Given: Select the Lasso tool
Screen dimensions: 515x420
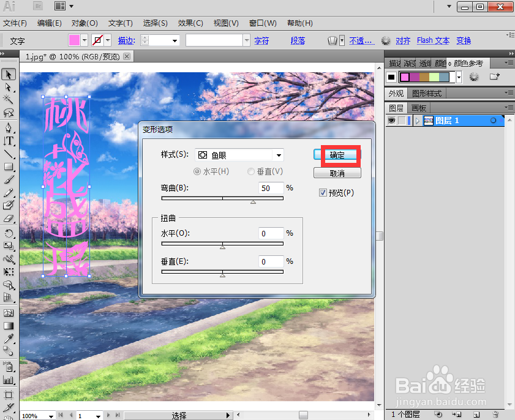Looking at the screenshot, I should pyautogui.click(x=9, y=113).
